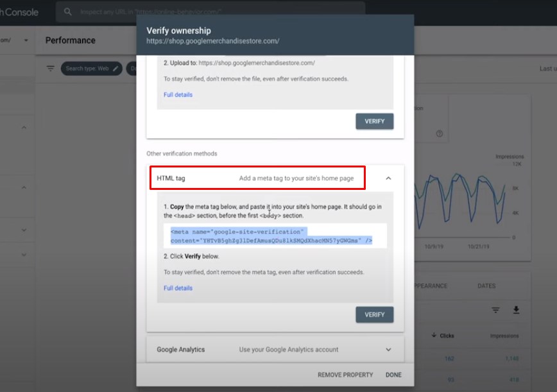Image resolution: width=557 pixels, height=392 pixels.
Task: Open the property selector dropdown arrow
Action: tap(26, 40)
